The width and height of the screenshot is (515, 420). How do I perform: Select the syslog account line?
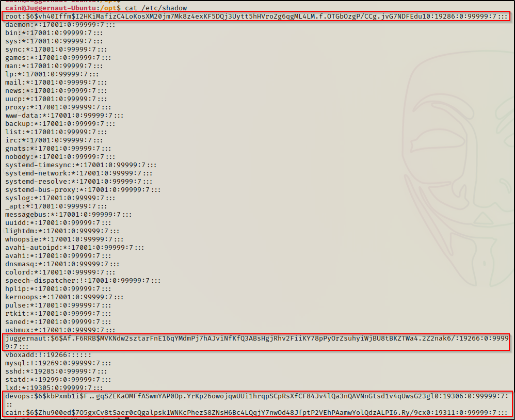(60, 198)
